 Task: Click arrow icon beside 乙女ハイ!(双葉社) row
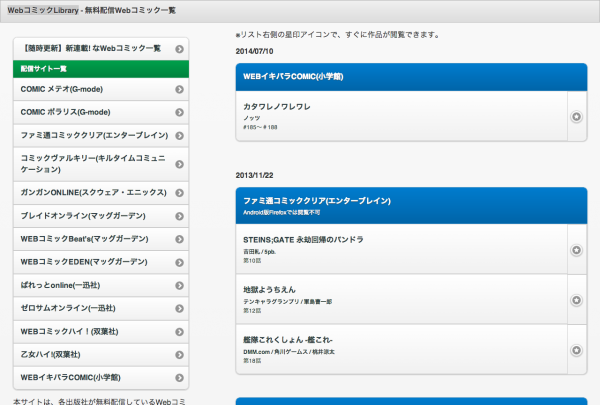[179, 355]
